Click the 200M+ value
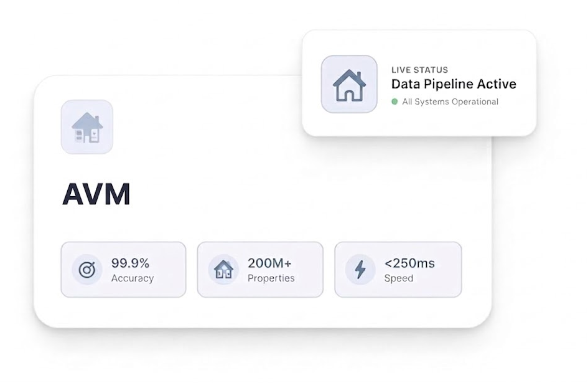The image size is (588, 383). (x=269, y=263)
